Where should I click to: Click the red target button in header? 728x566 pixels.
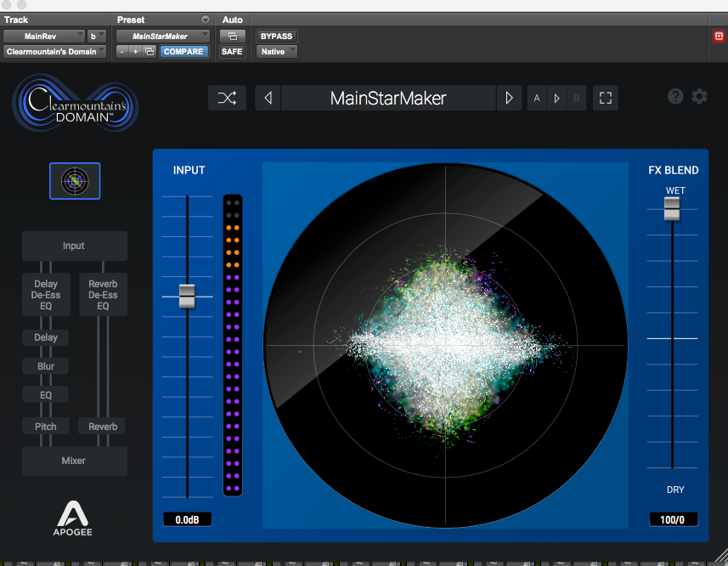719,37
